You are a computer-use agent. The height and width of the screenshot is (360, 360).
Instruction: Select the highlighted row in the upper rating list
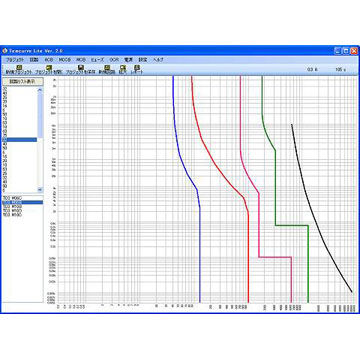tap(19, 140)
